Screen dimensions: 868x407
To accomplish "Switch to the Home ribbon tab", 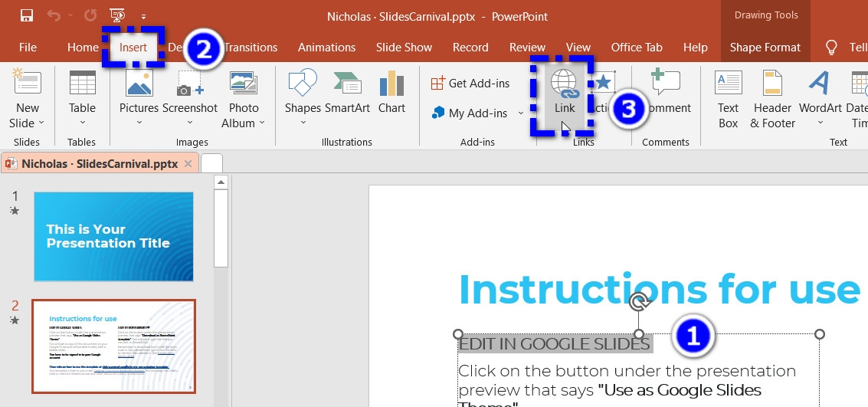I will (x=83, y=47).
